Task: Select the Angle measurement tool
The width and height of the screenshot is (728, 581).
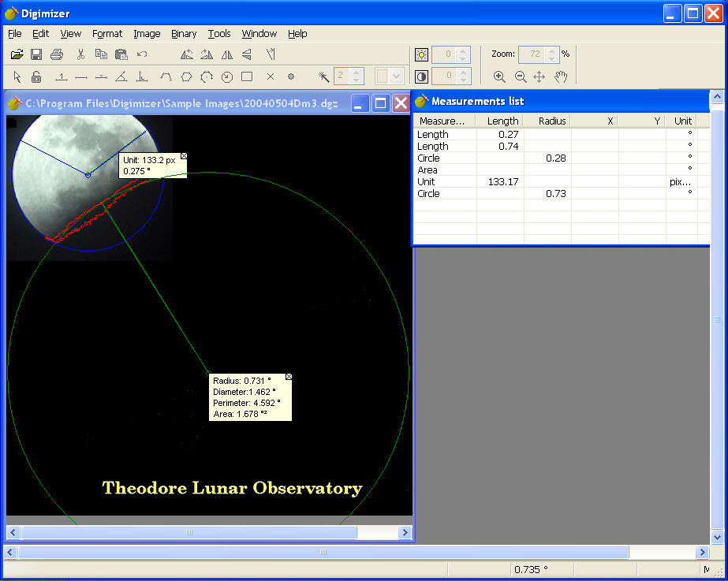Action: (121, 76)
